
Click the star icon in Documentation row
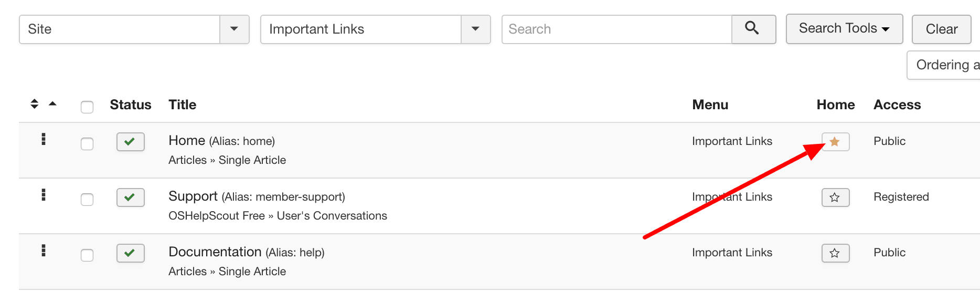point(835,253)
